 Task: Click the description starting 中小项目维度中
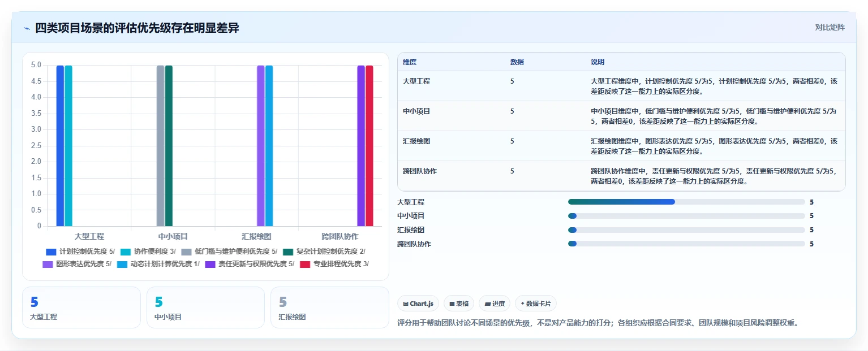click(x=714, y=116)
